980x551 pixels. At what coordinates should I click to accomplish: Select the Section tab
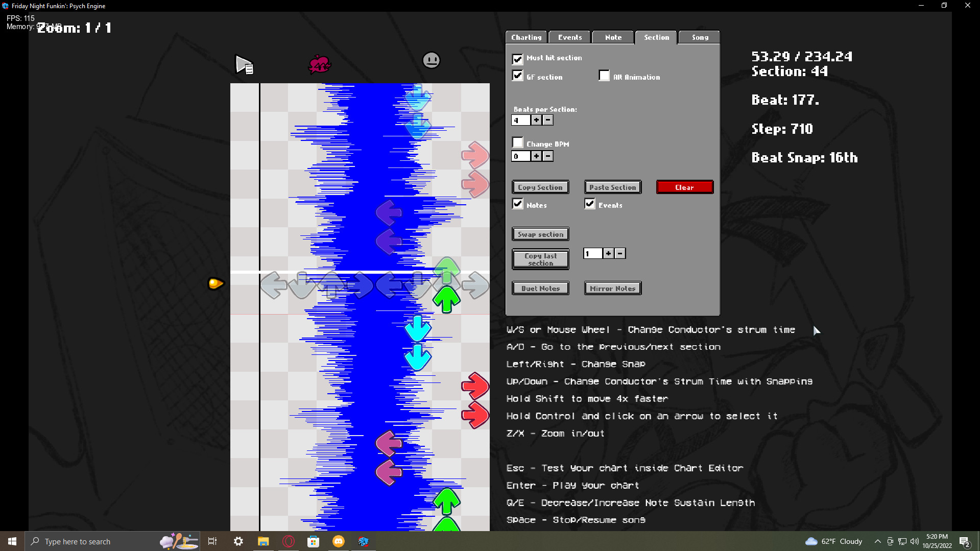click(656, 37)
